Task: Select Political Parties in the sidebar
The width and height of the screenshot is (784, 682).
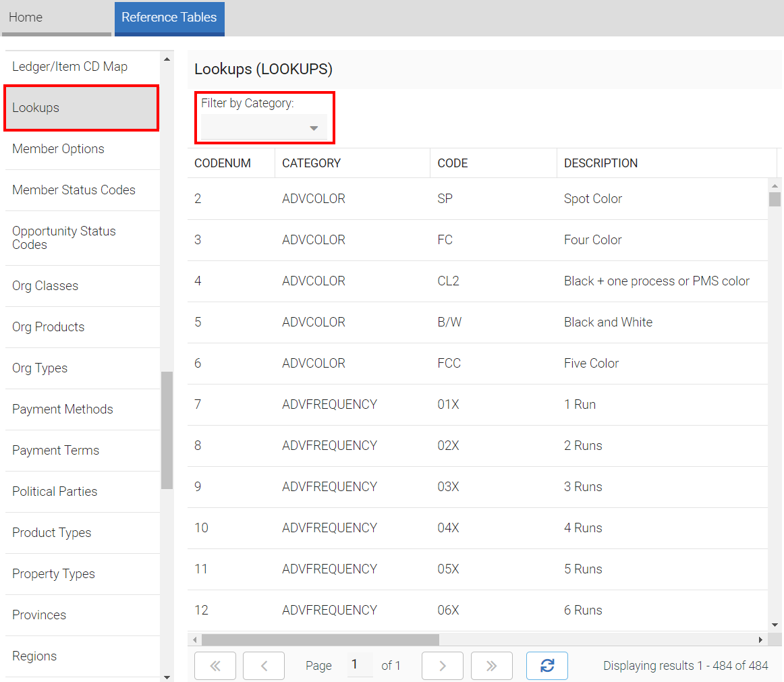Action: pos(55,492)
